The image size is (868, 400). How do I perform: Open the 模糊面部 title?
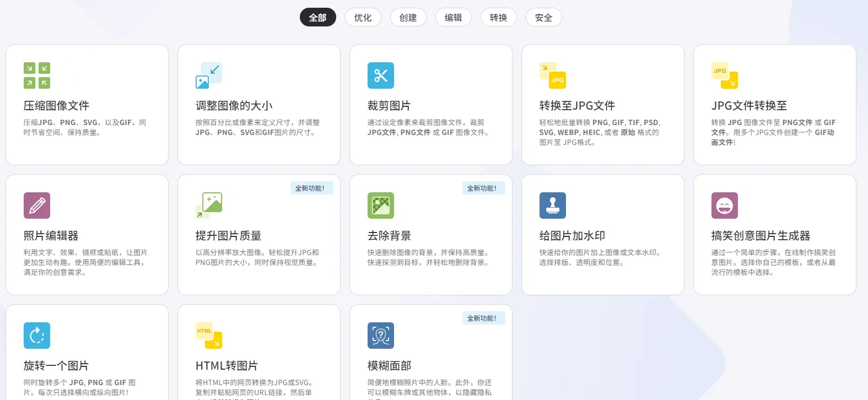click(x=389, y=366)
